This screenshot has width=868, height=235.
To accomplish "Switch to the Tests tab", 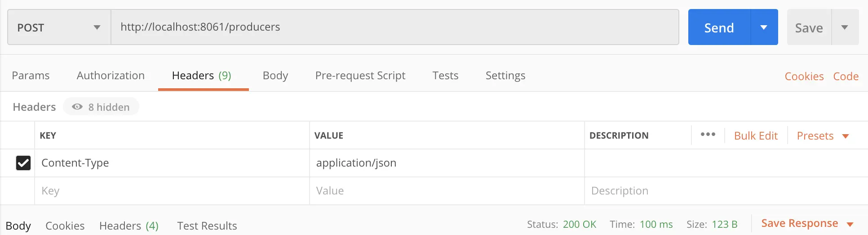I will (x=445, y=76).
